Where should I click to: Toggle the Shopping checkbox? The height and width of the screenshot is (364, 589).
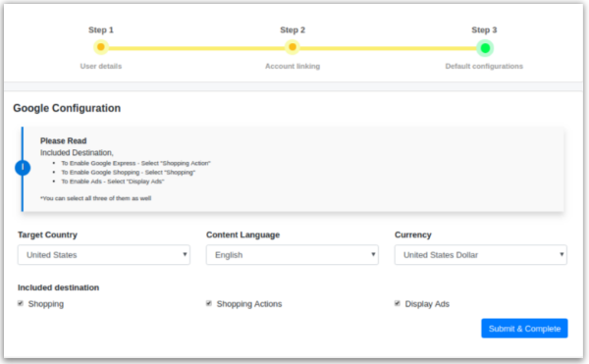(21, 303)
